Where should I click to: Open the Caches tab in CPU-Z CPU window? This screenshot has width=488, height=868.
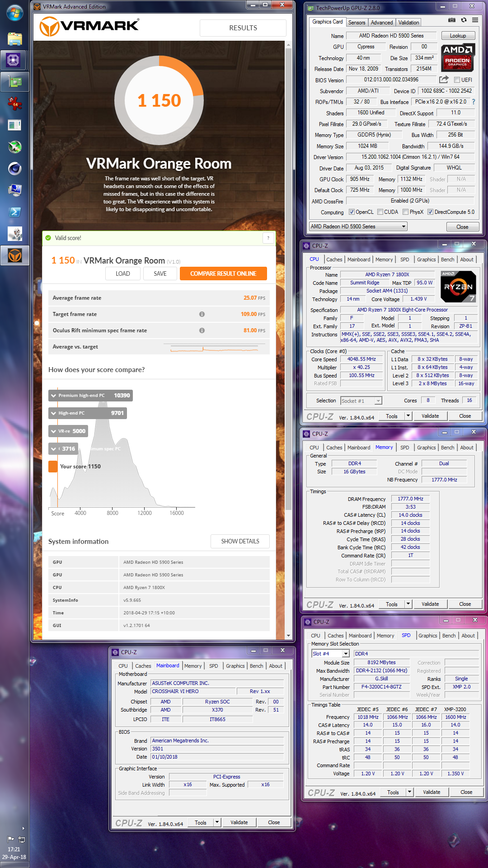(x=334, y=259)
